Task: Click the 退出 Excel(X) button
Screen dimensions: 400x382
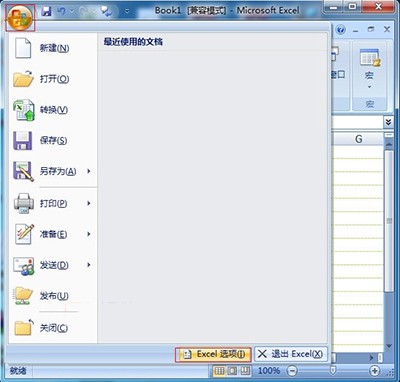Action: click(x=291, y=354)
